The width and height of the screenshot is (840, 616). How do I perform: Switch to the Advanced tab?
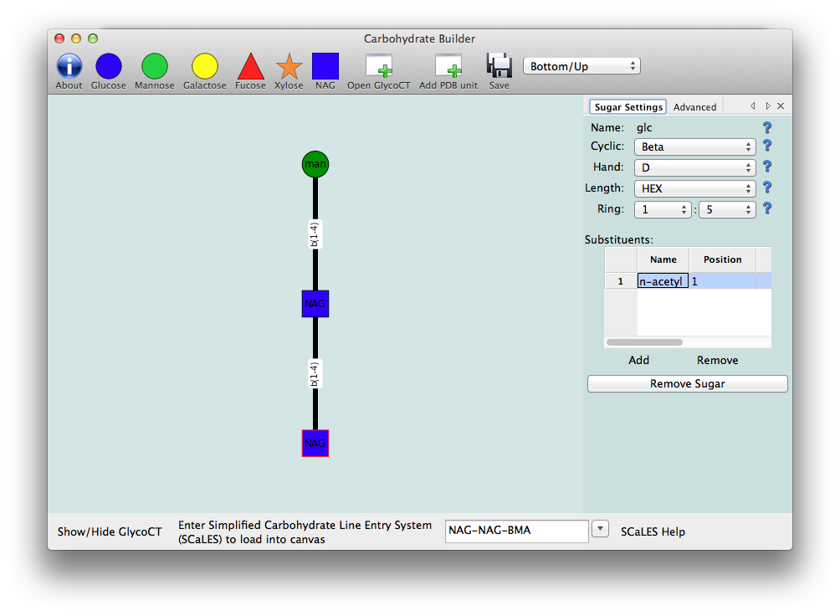coord(695,106)
